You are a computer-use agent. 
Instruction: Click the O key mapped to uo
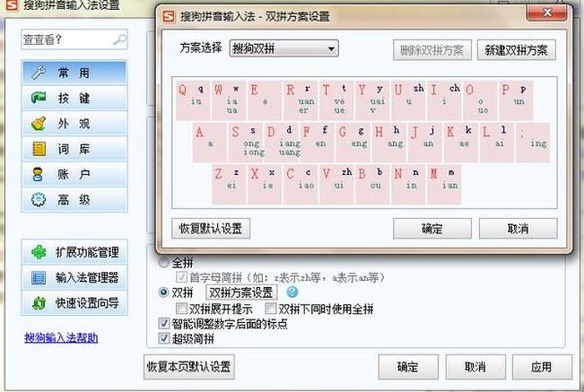[x=480, y=100]
